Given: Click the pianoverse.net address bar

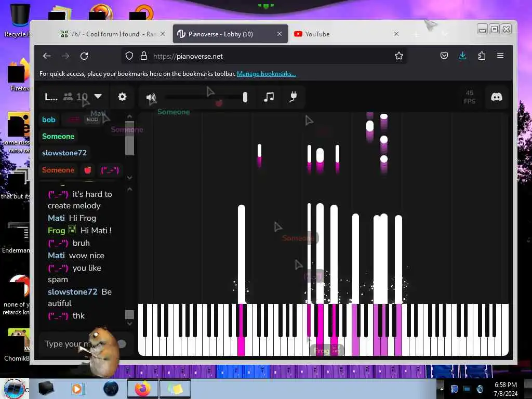Looking at the screenshot, I should [264, 56].
